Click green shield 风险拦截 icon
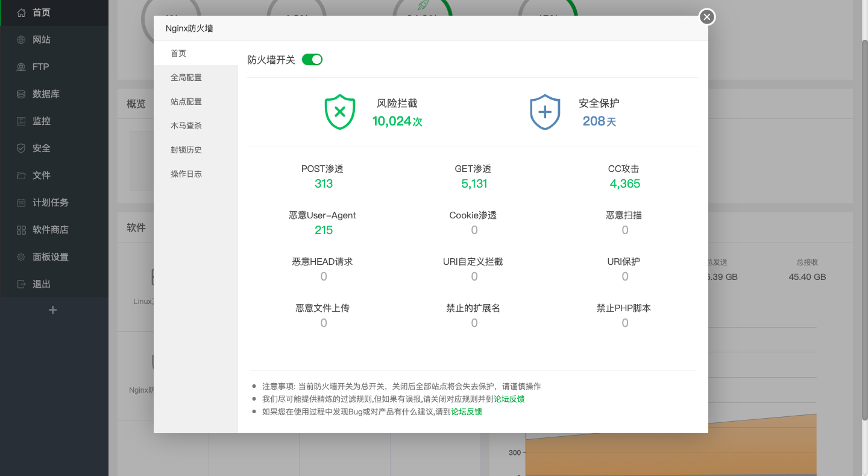 click(x=340, y=112)
